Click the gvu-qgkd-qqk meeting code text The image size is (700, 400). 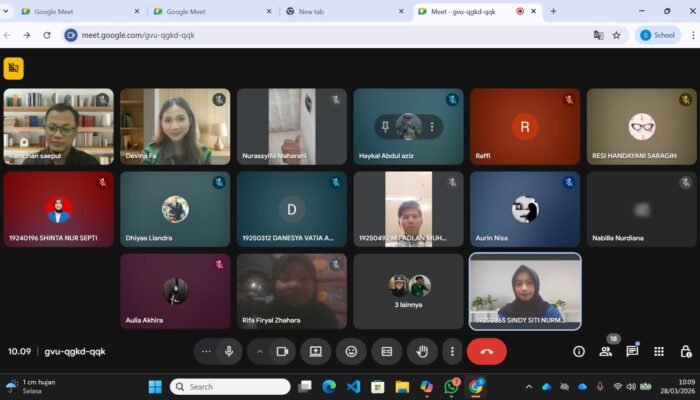pos(75,351)
